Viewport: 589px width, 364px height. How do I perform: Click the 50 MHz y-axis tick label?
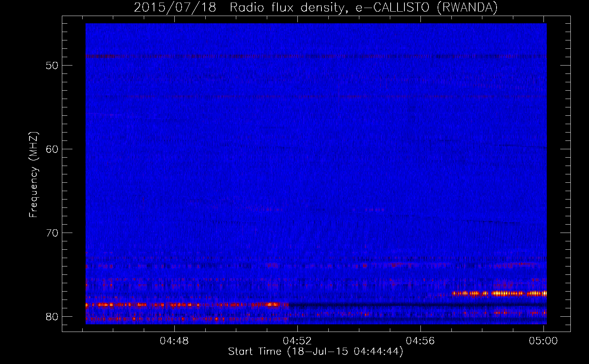click(52, 66)
